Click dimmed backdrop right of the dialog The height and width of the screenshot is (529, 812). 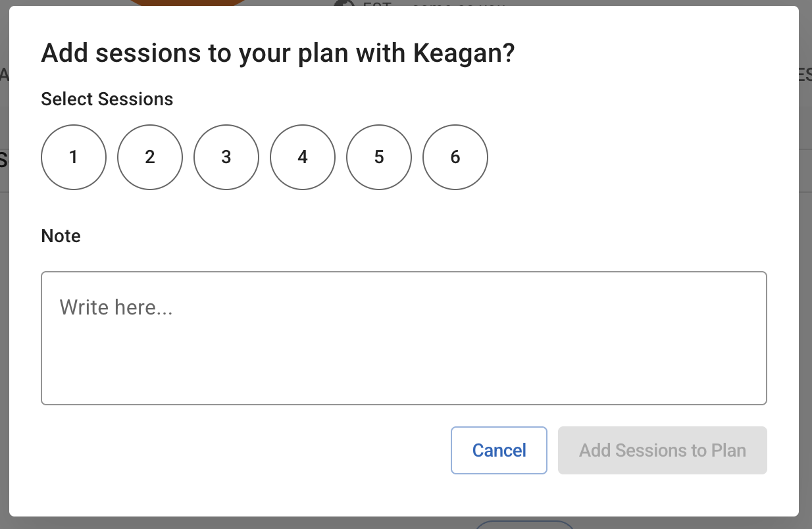[805, 296]
